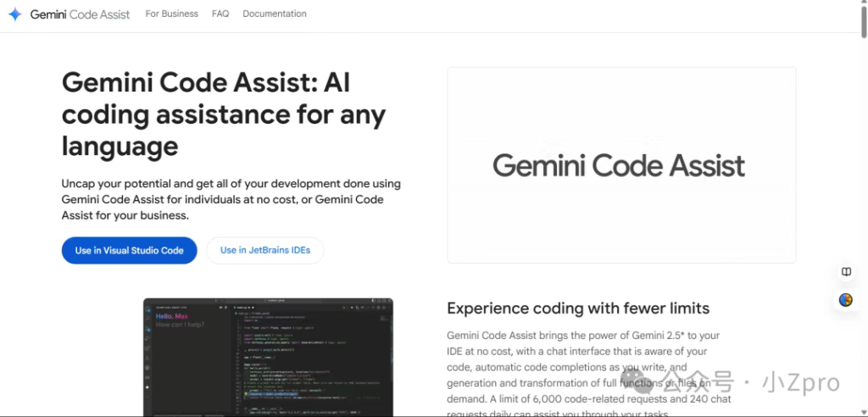This screenshot has height=417, width=868.
Task: Click the book icon floating button
Action: point(847,272)
